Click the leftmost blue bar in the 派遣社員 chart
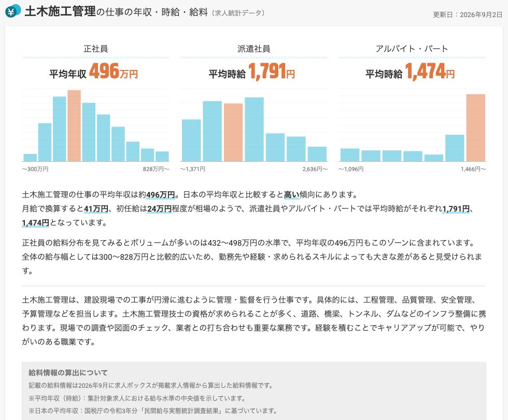Screen dimensions: 508x420 pos(191,141)
